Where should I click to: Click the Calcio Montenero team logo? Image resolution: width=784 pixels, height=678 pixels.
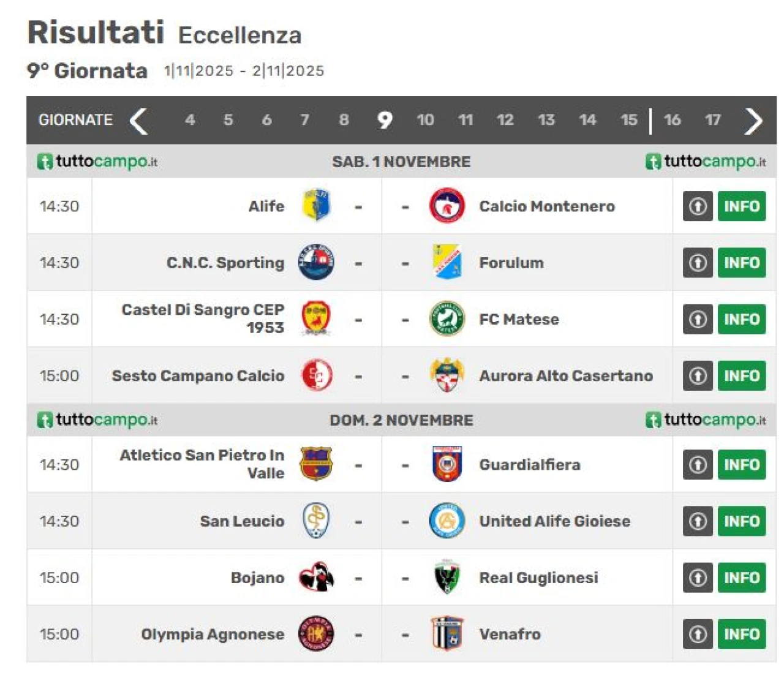point(447,206)
